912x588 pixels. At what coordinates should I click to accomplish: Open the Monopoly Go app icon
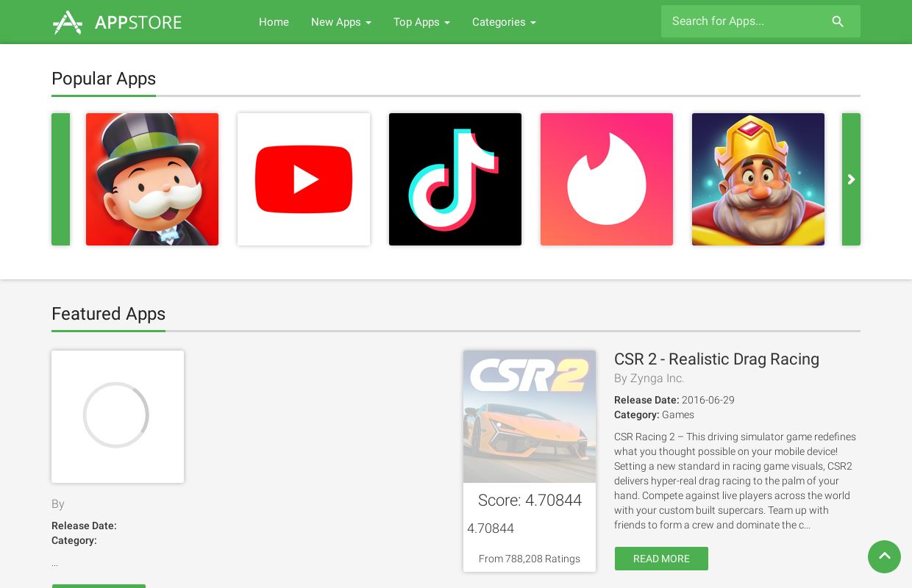[152, 179]
